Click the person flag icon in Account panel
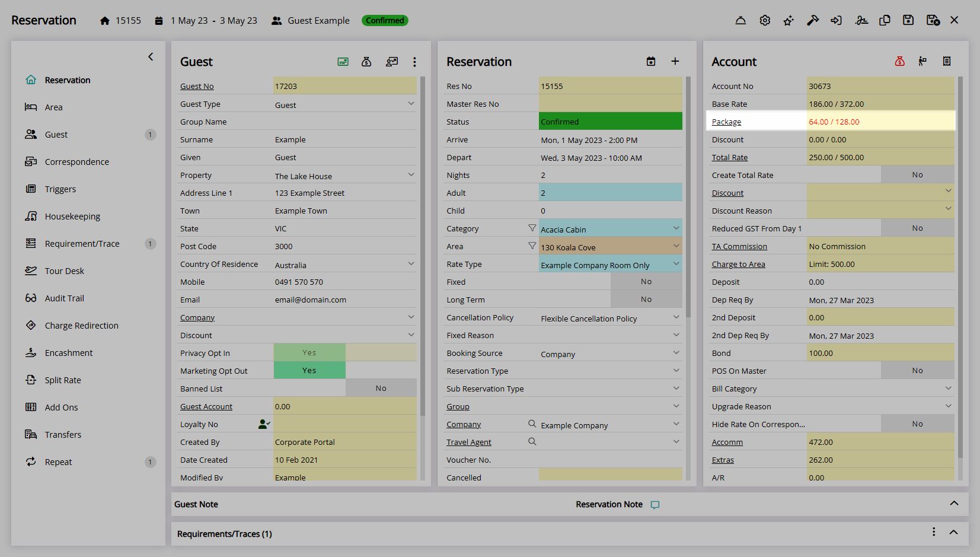980x557 pixels. [x=923, y=61]
